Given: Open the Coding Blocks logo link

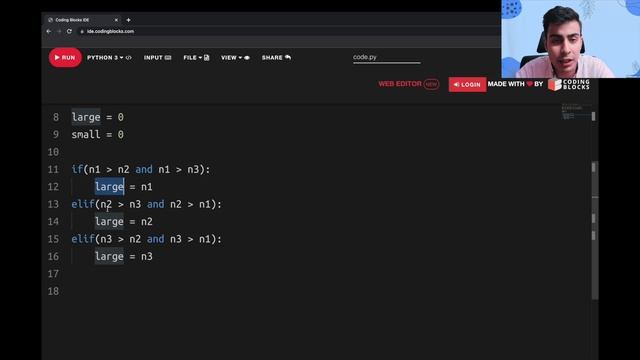Looking at the screenshot, I should click(x=569, y=84).
